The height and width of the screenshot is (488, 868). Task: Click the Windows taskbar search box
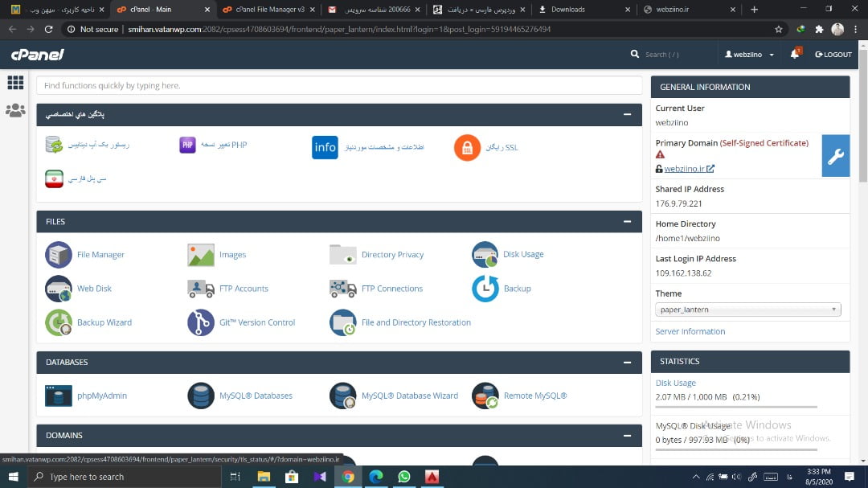tap(125, 477)
